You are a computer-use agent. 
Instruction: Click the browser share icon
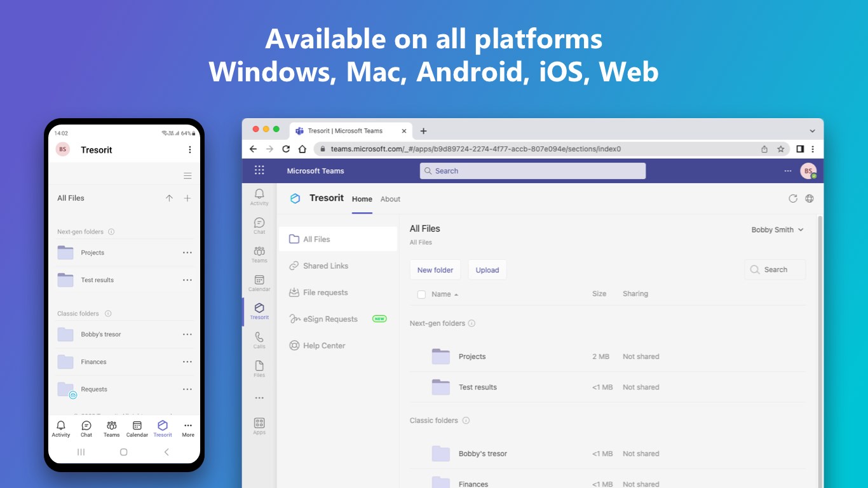[x=764, y=149]
